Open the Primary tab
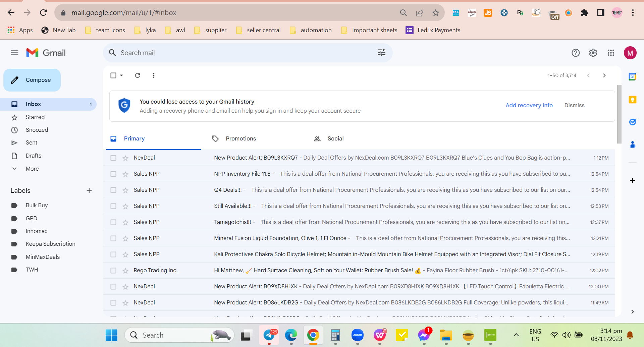 click(154, 138)
